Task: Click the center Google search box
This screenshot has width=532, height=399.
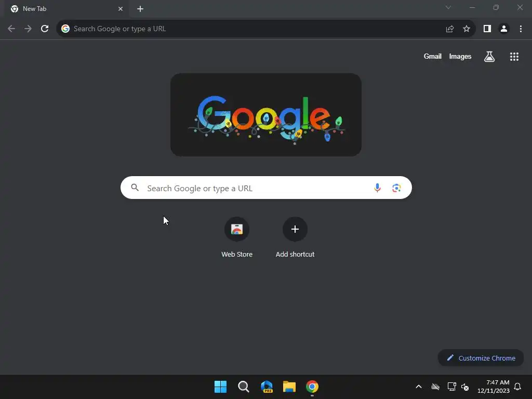Action: point(266,188)
